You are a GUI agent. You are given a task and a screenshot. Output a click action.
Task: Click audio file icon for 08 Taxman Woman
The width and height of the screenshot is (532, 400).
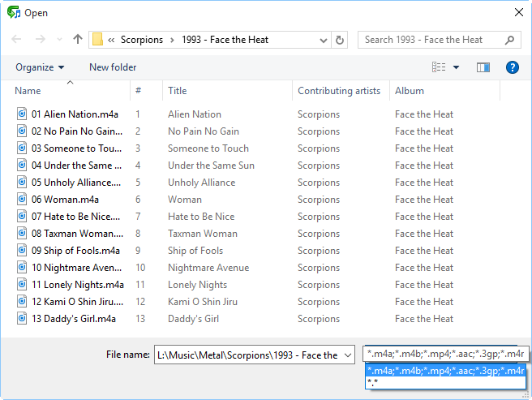pos(22,234)
